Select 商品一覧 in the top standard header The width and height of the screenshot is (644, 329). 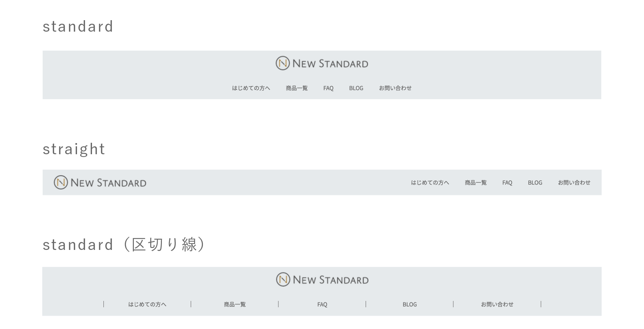click(297, 88)
